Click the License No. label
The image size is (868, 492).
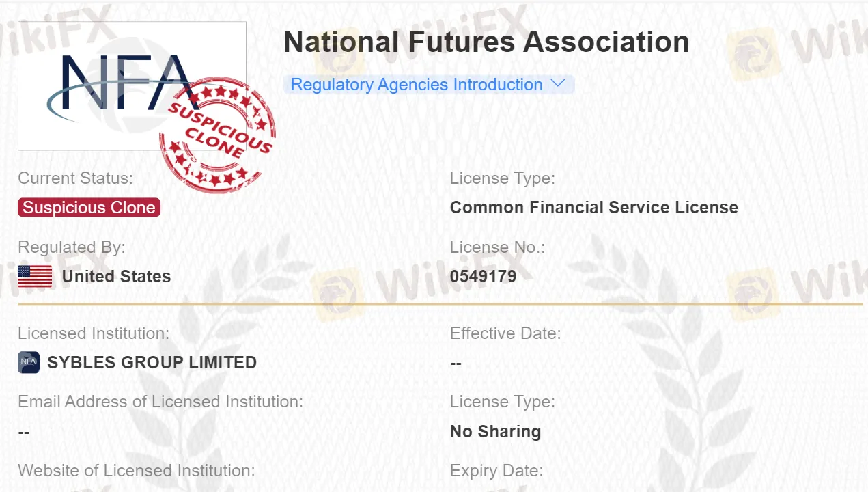point(497,247)
